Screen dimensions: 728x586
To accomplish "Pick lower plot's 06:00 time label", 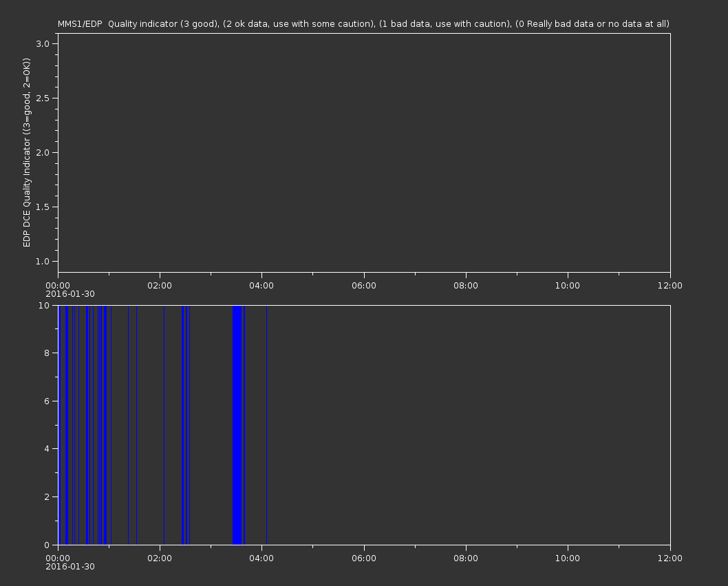I will point(364,558).
